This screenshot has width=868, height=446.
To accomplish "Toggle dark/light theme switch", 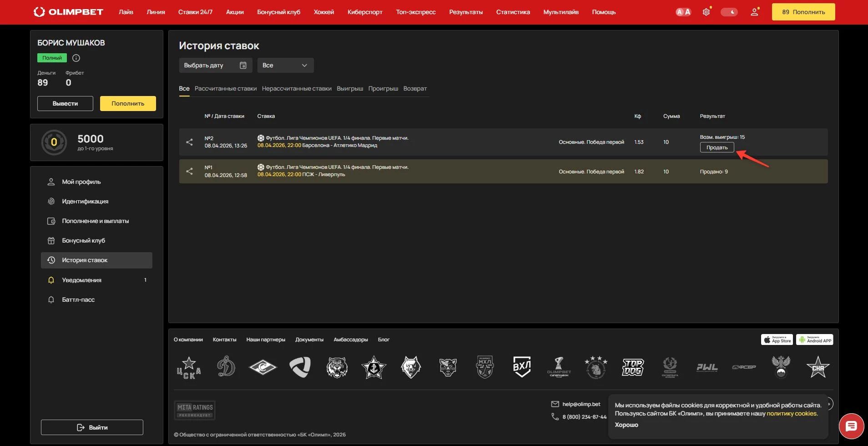I will 729,12.
